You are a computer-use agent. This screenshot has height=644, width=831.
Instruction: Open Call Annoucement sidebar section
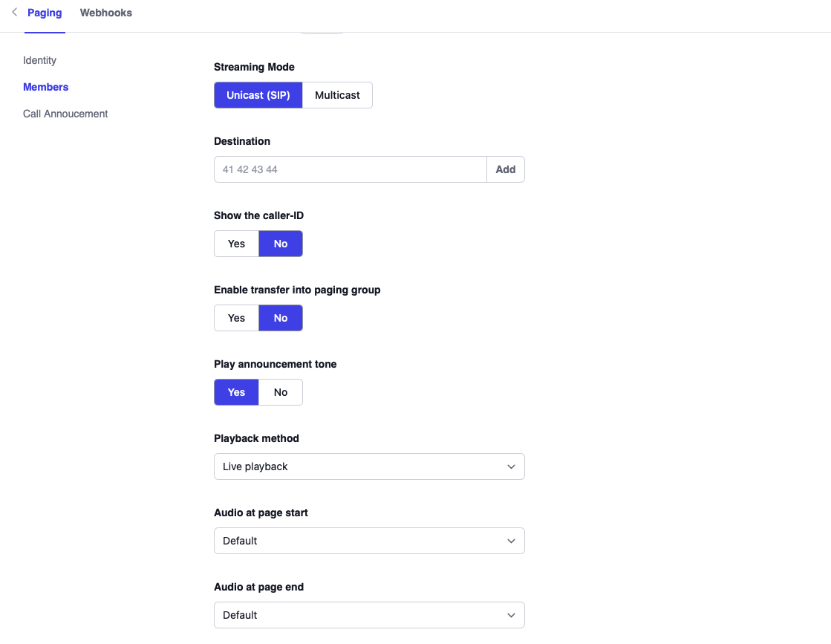pos(65,114)
